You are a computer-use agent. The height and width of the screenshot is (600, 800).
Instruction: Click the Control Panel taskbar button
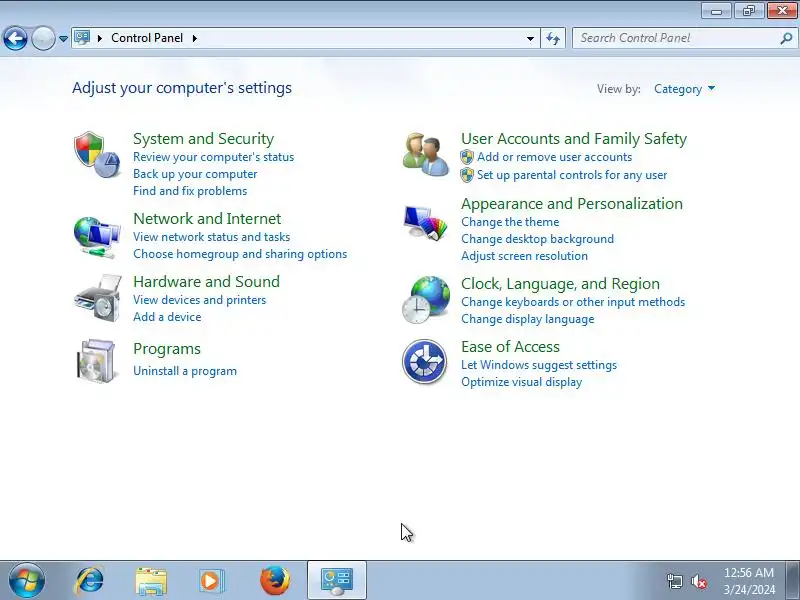coord(337,580)
